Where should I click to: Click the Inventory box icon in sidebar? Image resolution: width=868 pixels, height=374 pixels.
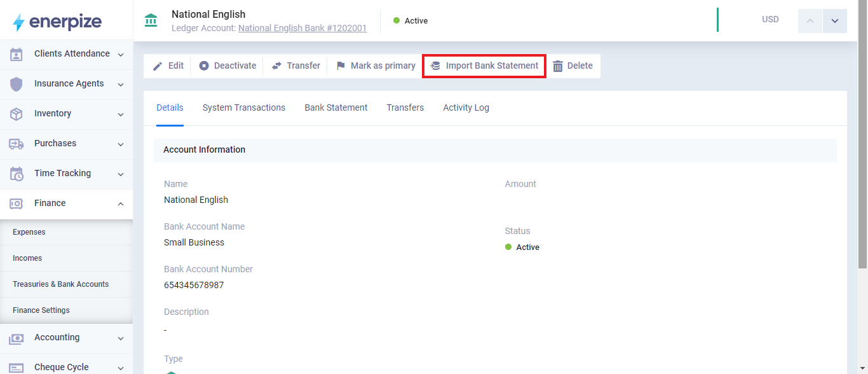point(17,114)
